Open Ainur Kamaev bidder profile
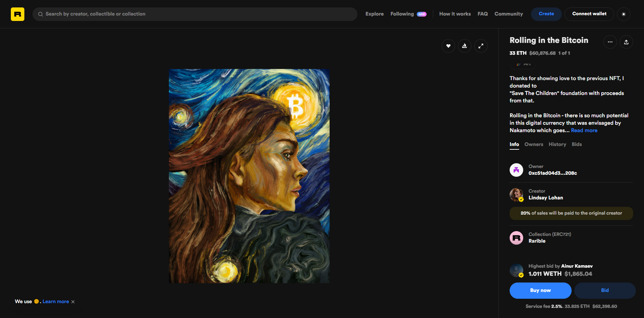Screen dimensions: 644x318 click(577, 266)
